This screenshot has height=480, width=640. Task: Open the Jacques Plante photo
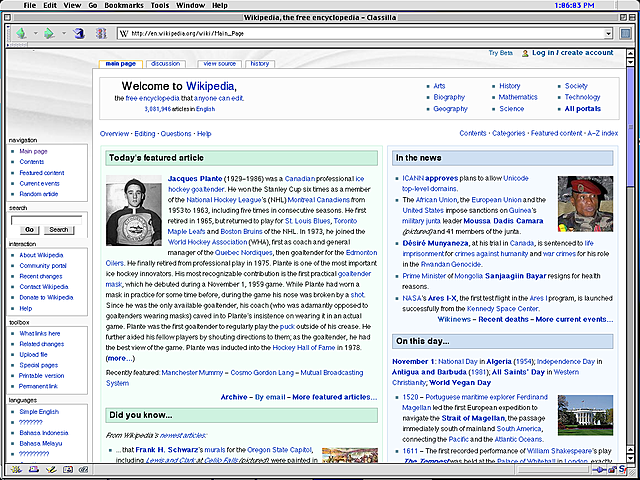(133, 210)
